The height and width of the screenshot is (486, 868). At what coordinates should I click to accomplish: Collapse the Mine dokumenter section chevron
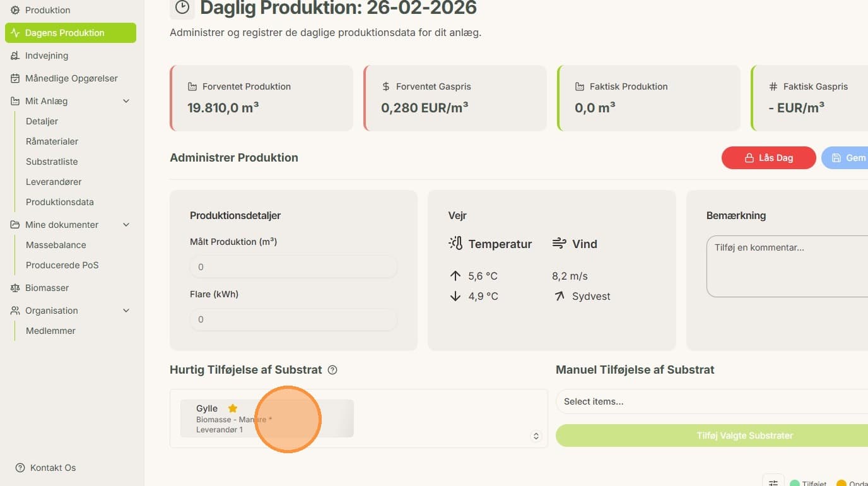(x=126, y=225)
